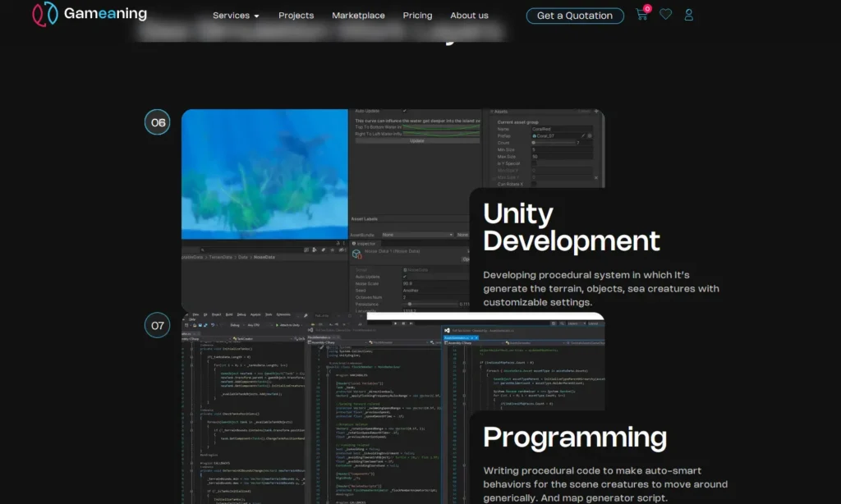
Task: Click the Gameaning logo
Action: [x=90, y=14]
